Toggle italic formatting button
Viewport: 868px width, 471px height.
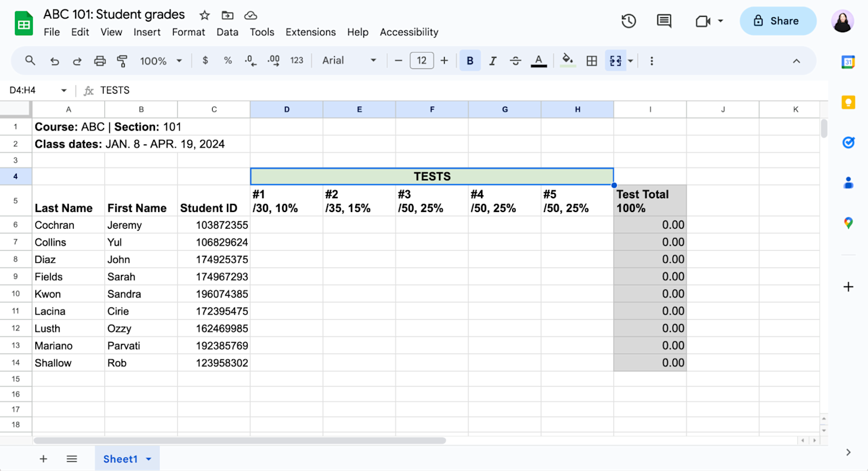[493, 61]
